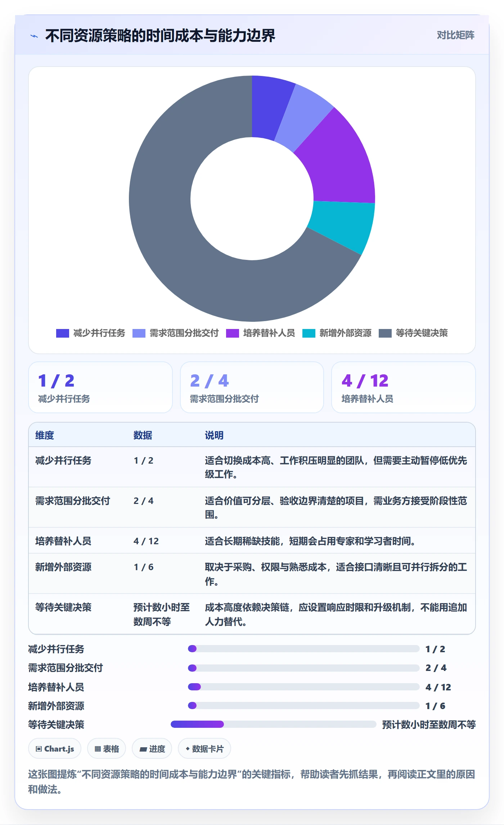Click 培养替补人员 legend label text

point(269,333)
